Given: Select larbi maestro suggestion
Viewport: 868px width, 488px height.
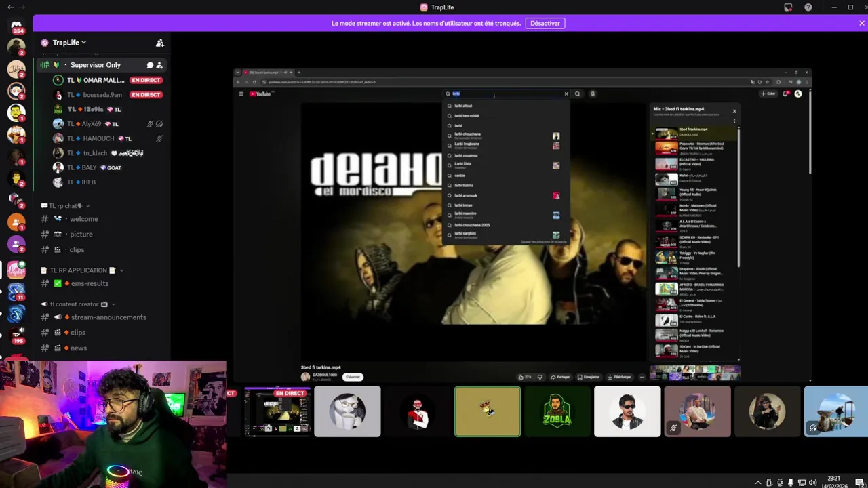Looking at the screenshot, I should [505, 215].
